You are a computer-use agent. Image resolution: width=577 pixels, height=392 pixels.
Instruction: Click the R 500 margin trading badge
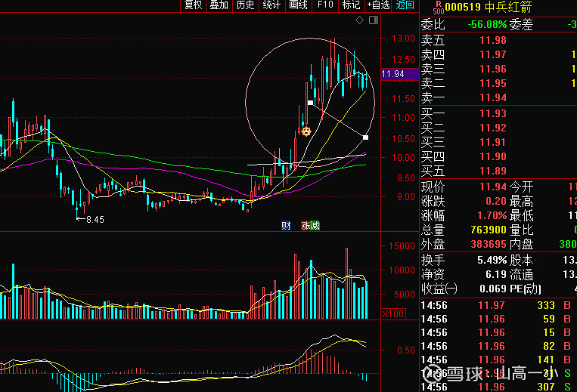tap(439, 8)
